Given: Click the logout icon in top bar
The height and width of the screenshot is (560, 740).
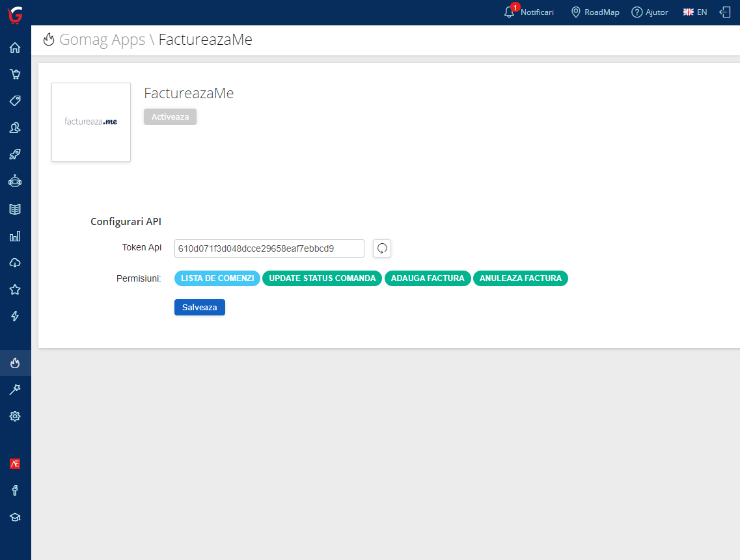Looking at the screenshot, I should (725, 12).
